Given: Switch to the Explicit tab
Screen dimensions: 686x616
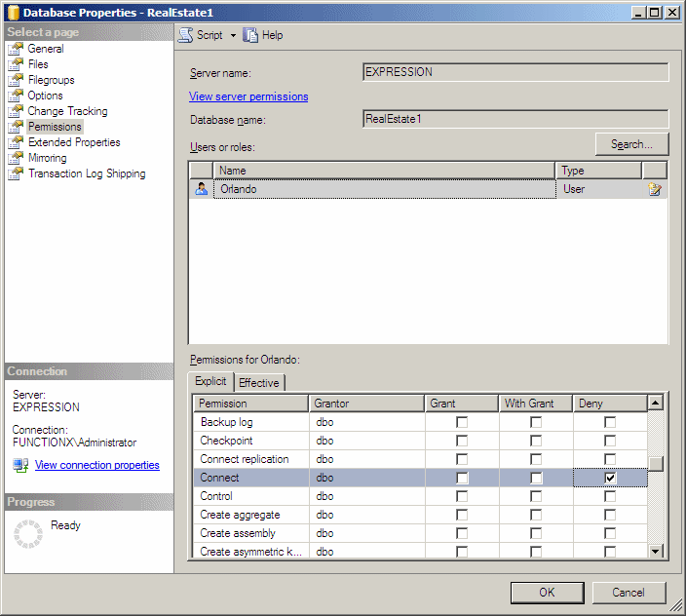Looking at the screenshot, I should pyautogui.click(x=210, y=381).
